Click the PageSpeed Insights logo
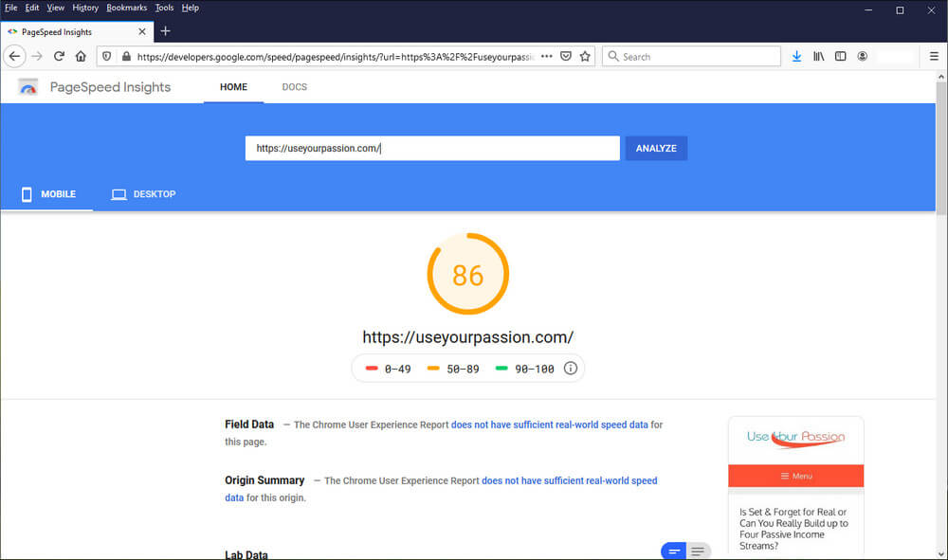The width and height of the screenshot is (948, 560). (x=27, y=87)
